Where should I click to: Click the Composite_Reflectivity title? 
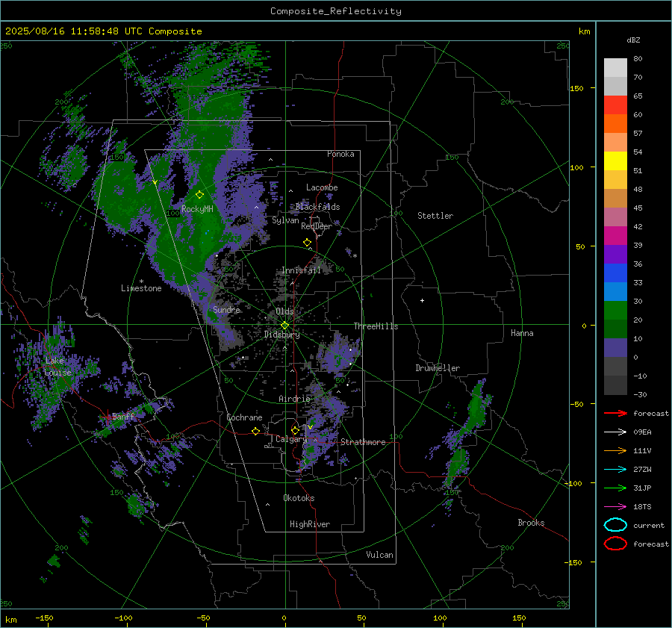[336, 11]
